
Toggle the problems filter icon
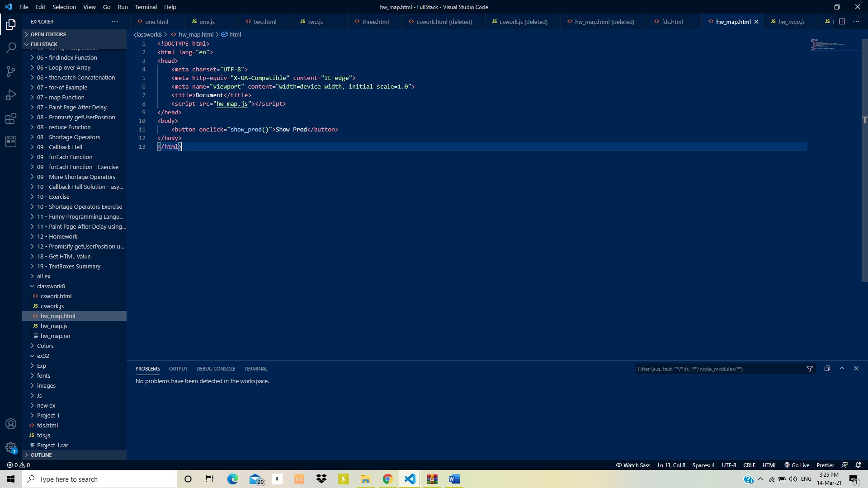point(810,369)
